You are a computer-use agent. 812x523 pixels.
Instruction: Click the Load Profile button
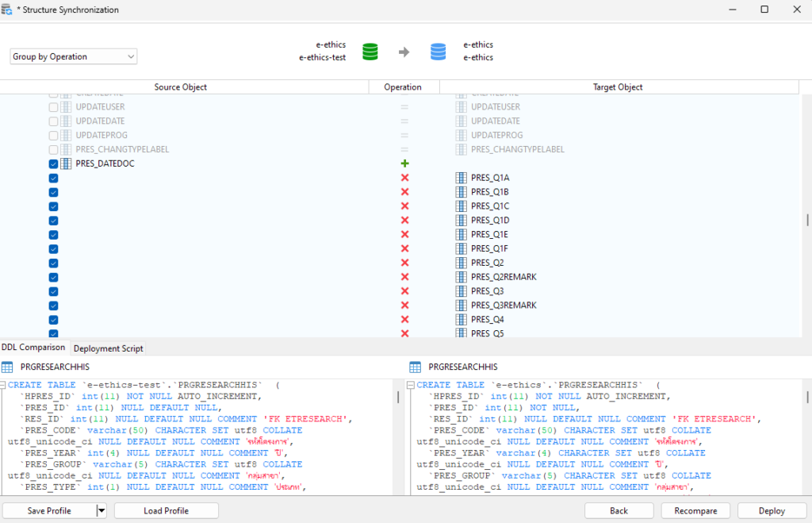(x=166, y=511)
